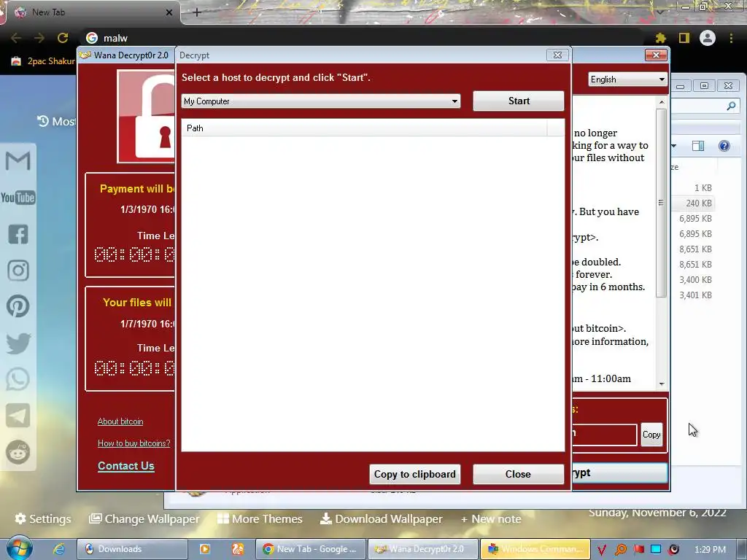Click down arrow of ransom note scrollbar
This screenshot has height=560, width=747.
click(x=661, y=384)
